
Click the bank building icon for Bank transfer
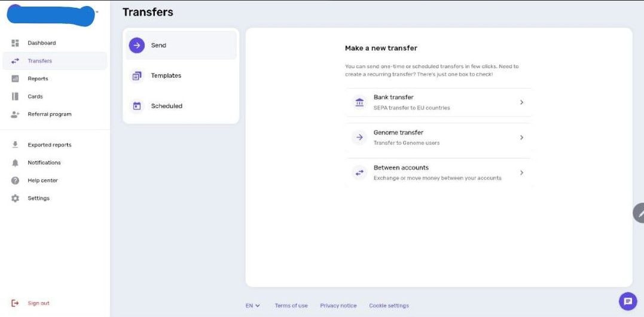point(359,102)
